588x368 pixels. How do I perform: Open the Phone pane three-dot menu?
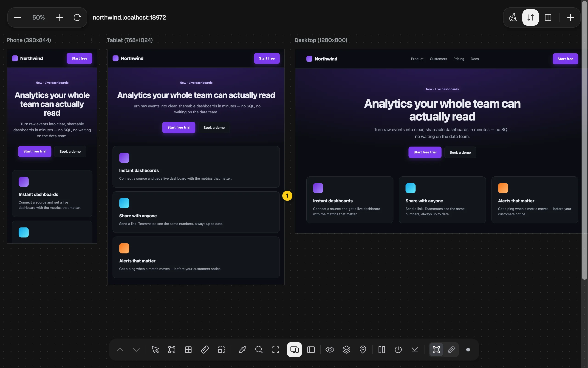91,40
